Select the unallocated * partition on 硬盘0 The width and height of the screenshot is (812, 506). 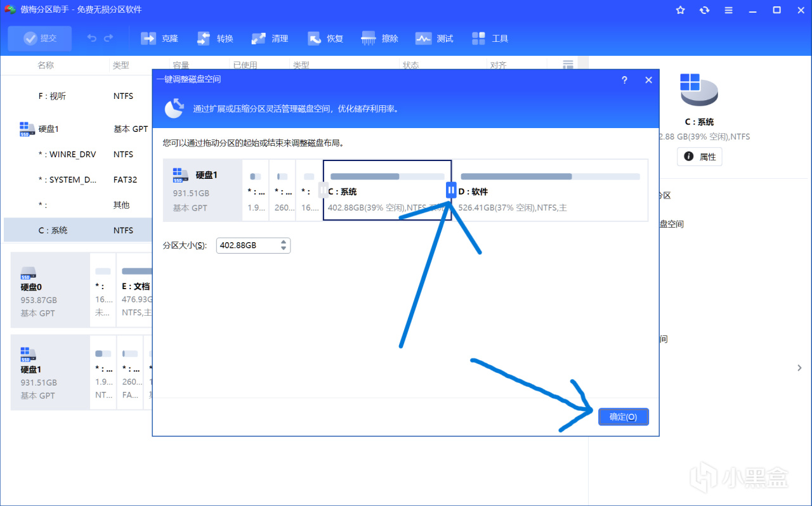pyautogui.click(x=103, y=290)
